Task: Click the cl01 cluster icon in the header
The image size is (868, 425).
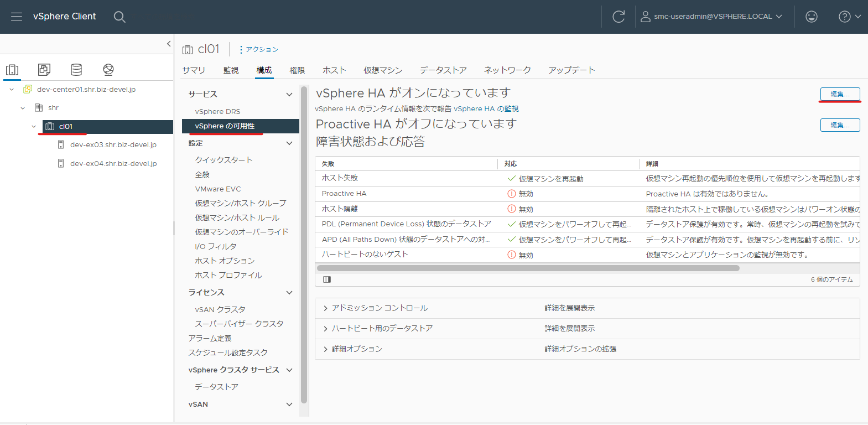Action: click(188, 50)
